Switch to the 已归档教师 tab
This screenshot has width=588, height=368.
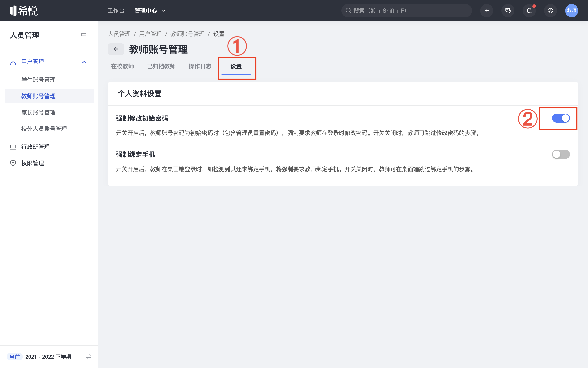(x=161, y=66)
